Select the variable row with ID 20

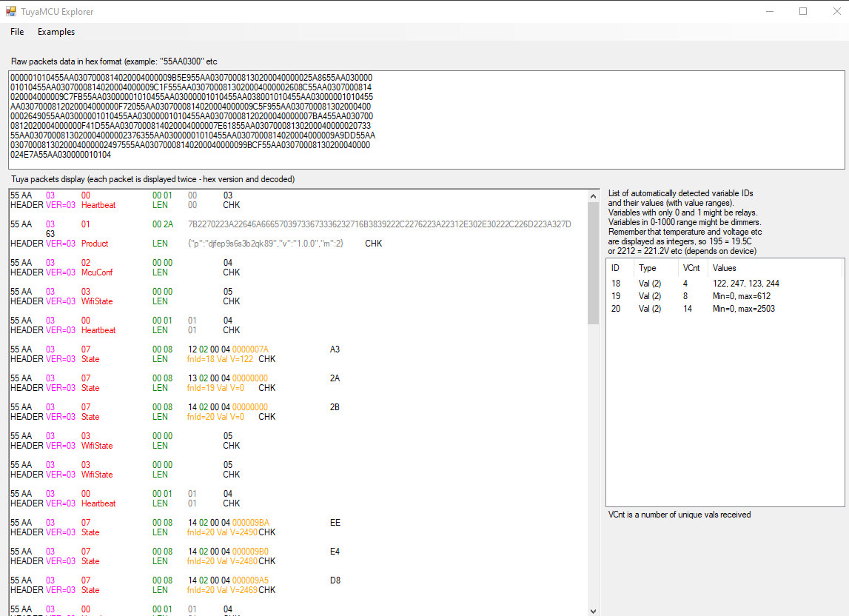pos(725,309)
